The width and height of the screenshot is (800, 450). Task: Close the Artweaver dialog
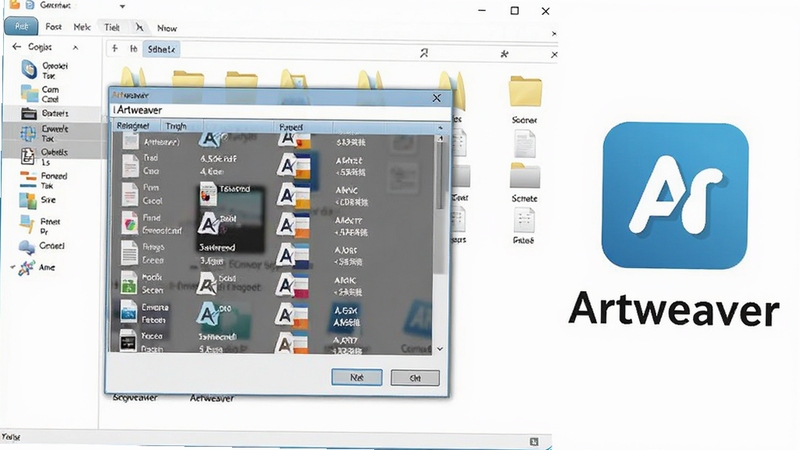(437, 98)
